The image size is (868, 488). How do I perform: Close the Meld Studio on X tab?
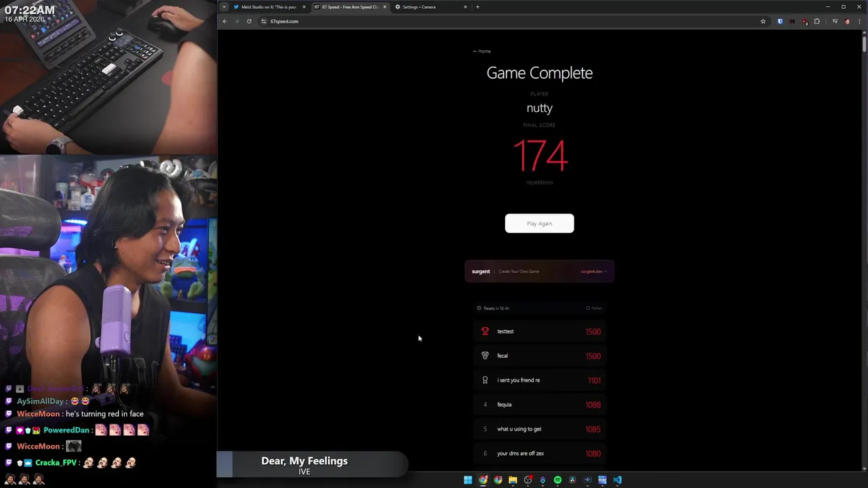304,7
